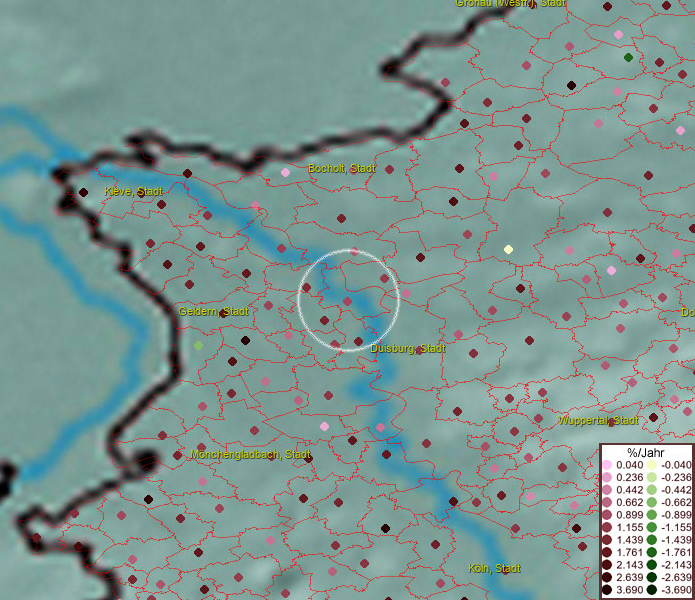The width and height of the screenshot is (695, 600).
Task: Click the -0.899 legend swatch
Action: point(652,515)
